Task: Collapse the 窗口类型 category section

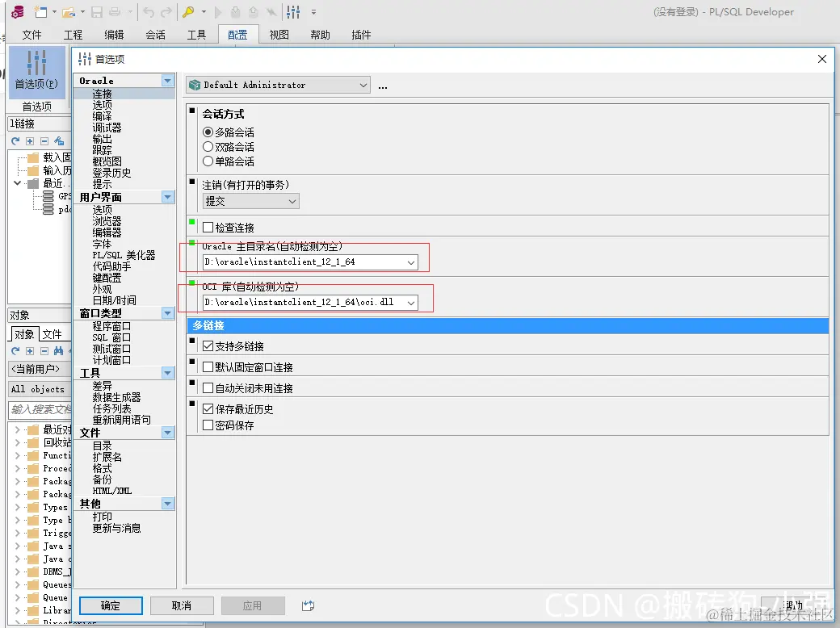Action: coord(168,313)
